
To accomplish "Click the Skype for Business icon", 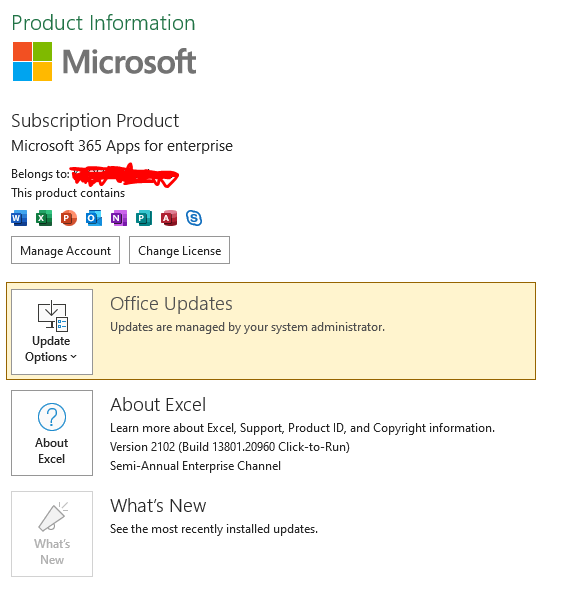I will (x=194, y=218).
